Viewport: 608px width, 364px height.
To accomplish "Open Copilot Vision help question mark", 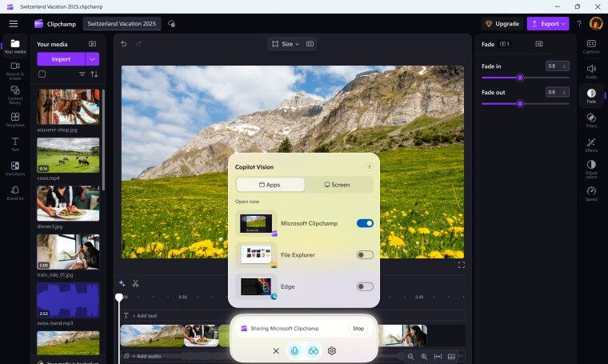I will point(369,167).
